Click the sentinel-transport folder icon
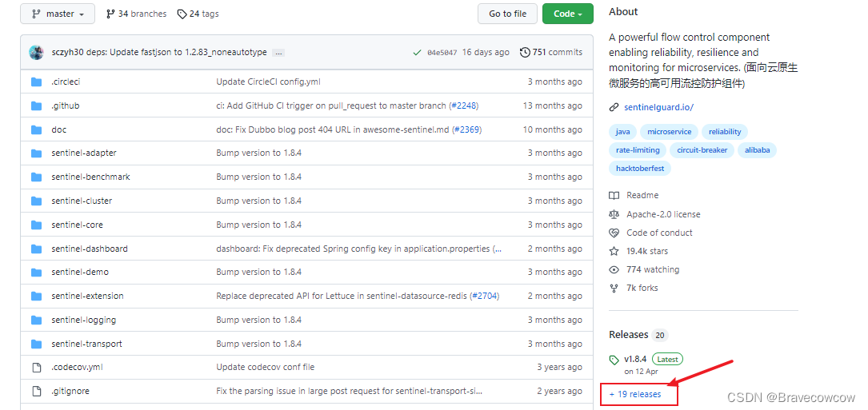Viewport: 868px width, 410px height. click(x=37, y=344)
